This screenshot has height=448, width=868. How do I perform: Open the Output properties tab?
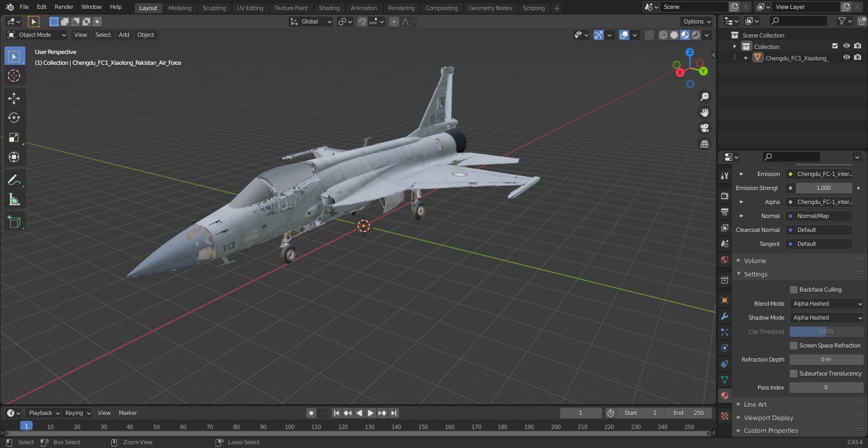[x=724, y=212]
